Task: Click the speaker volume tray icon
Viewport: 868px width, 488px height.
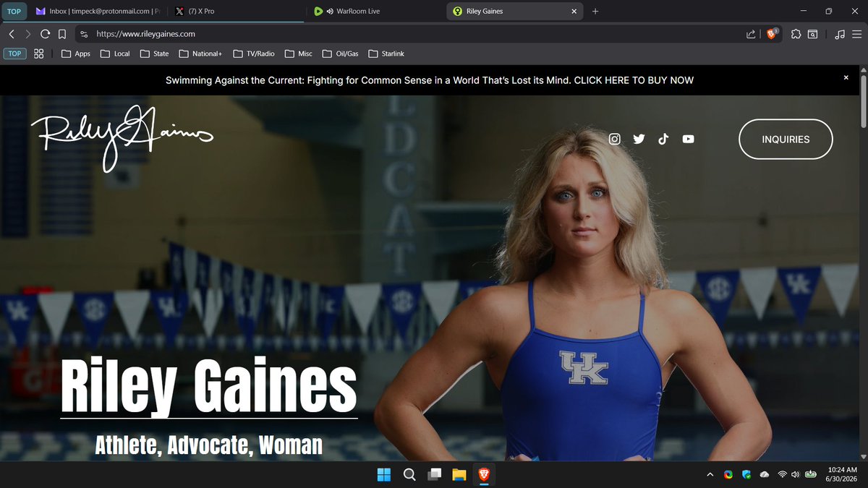Action: coord(796,474)
